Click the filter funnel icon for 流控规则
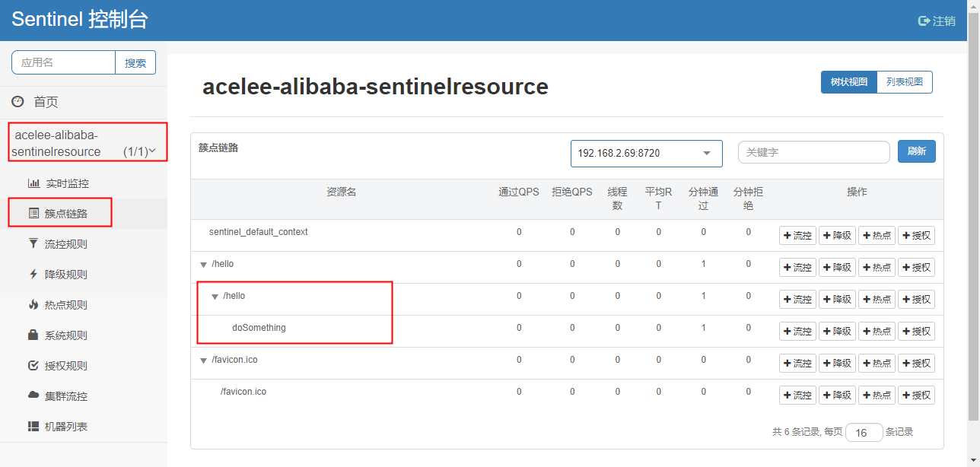Viewport: 980px width, 467px height. click(33, 244)
